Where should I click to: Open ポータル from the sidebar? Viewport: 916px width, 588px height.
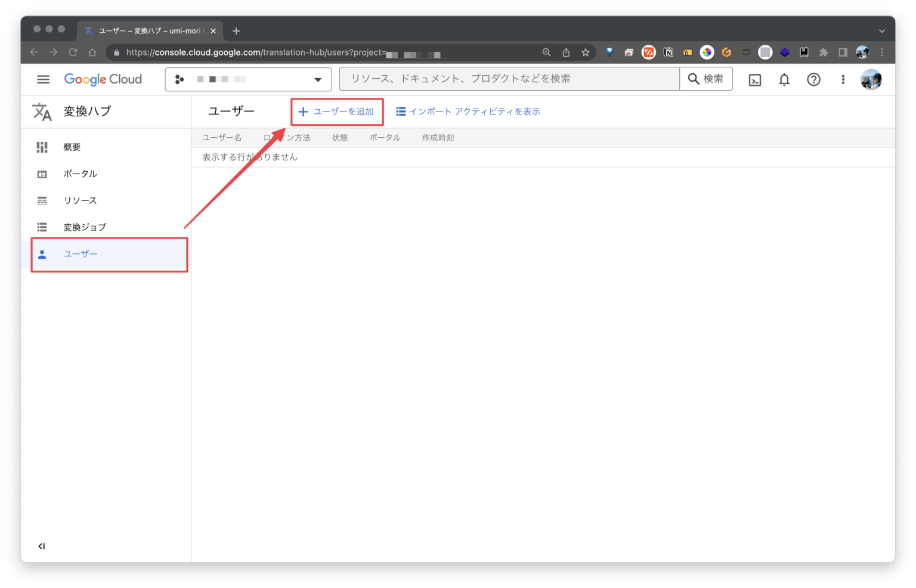[80, 174]
